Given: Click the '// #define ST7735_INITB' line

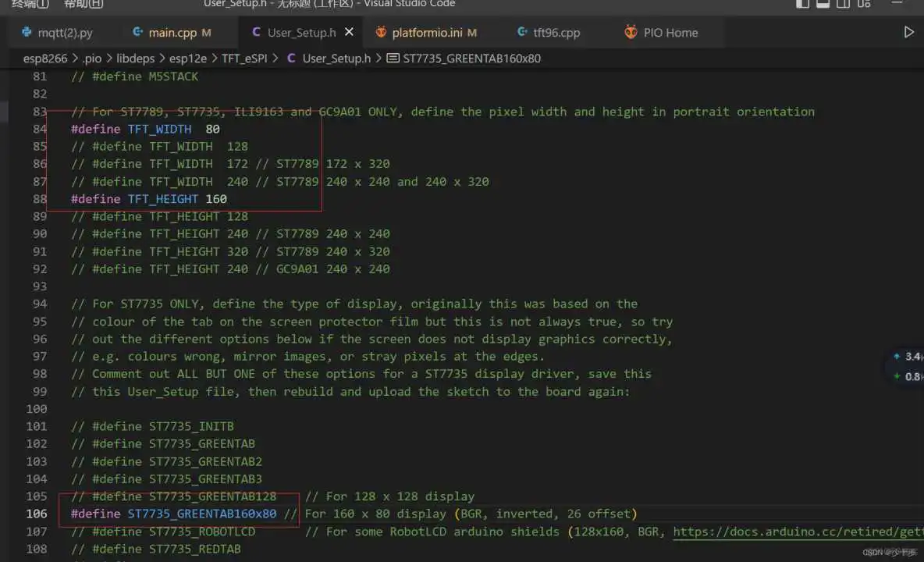Looking at the screenshot, I should coord(153,426).
